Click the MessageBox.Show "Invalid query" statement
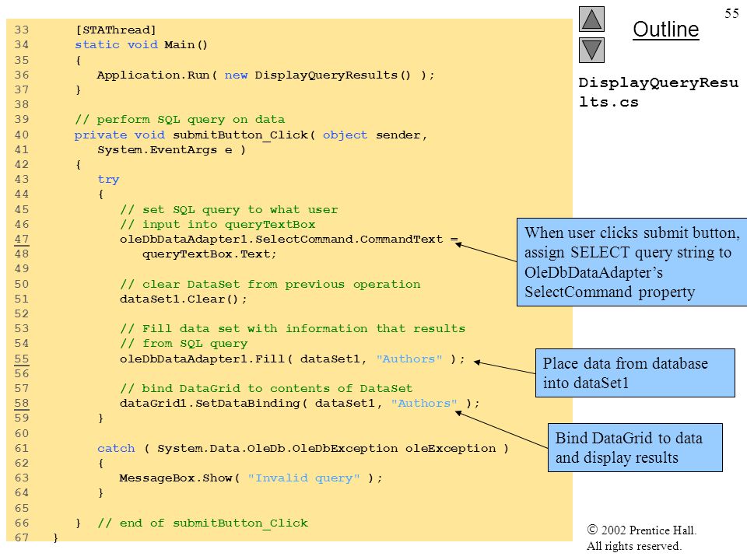The image size is (747, 560). (x=251, y=478)
